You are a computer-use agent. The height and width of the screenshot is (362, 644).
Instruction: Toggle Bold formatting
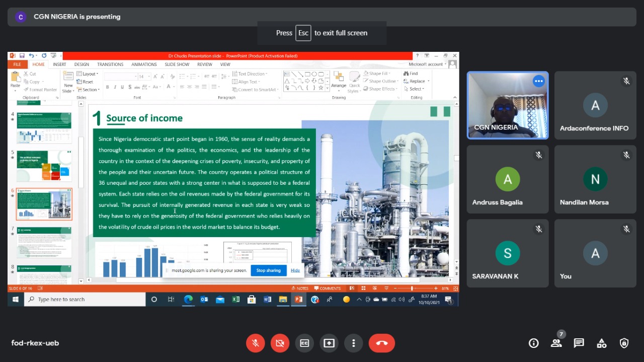coord(108,87)
